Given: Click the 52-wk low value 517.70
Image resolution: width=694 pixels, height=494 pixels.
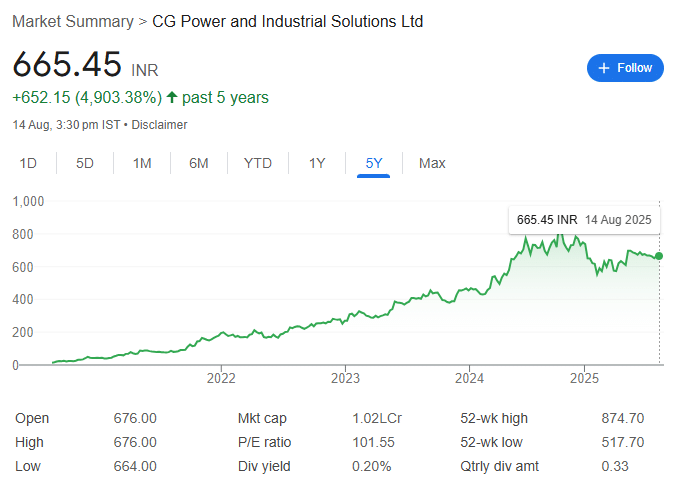Looking at the screenshot, I should (x=623, y=442).
